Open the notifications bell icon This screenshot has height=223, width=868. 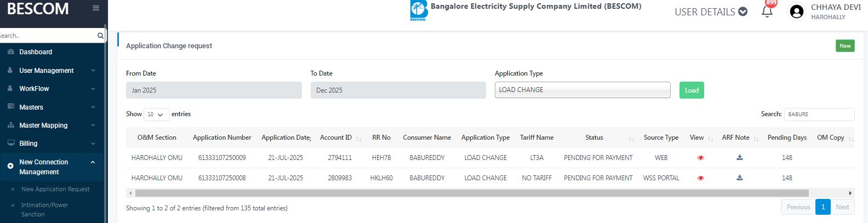click(x=767, y=12)
